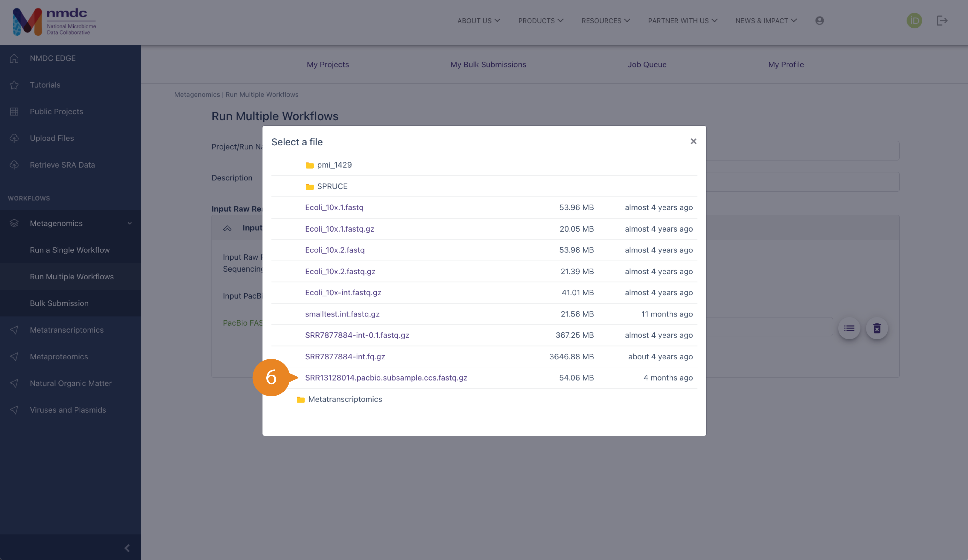Click the Tutorials star icon
Viewport: 968px width, 560px height.
click(x=14, y=85)
